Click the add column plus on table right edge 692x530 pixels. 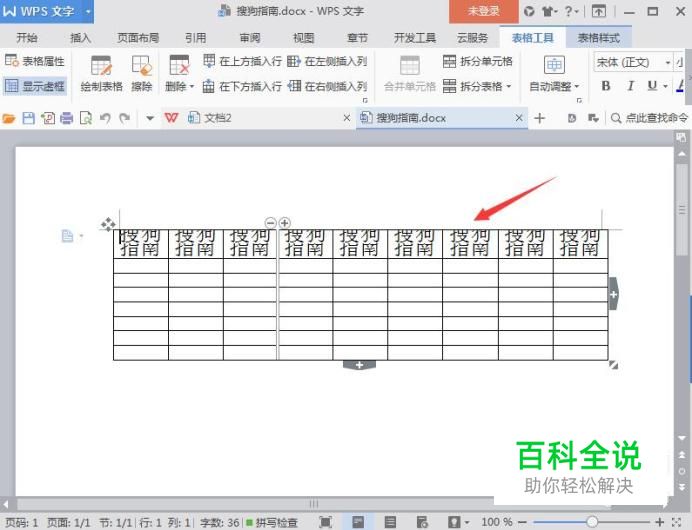coord(613,294)
